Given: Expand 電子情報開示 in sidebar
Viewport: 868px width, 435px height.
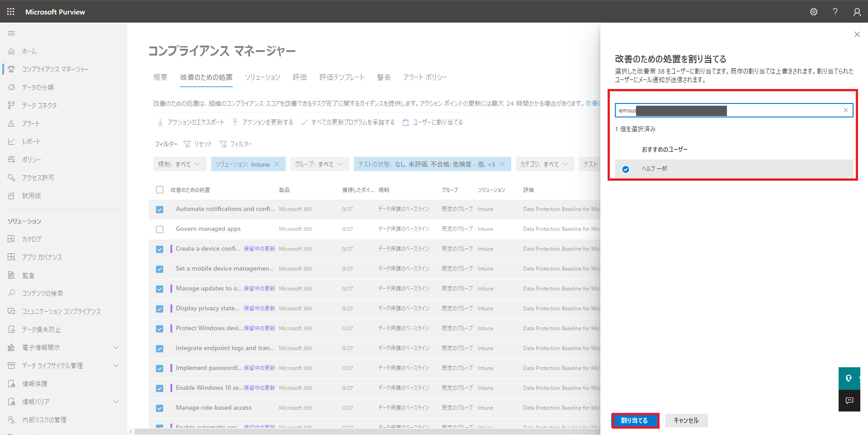Looking at the screenshot, I should [116, 347].
